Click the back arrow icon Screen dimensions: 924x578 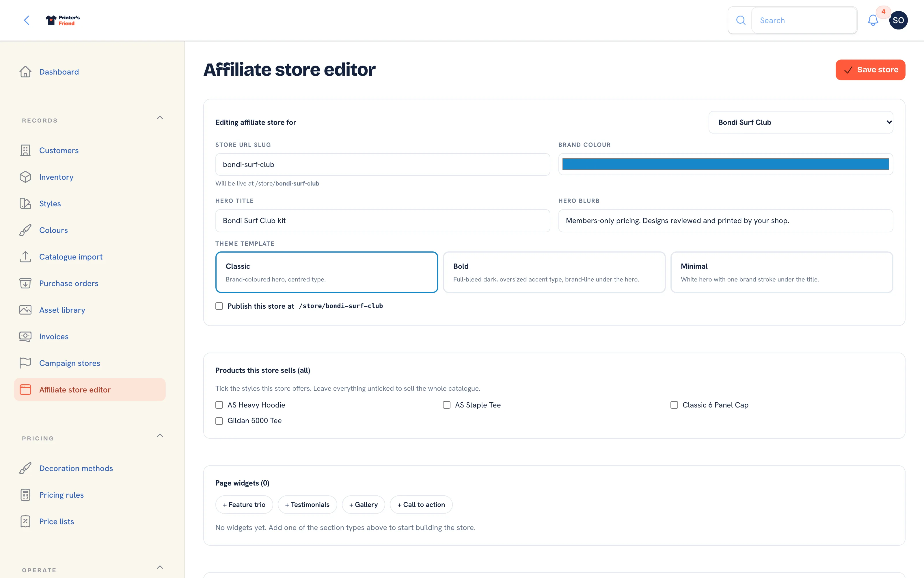[27, 20]
